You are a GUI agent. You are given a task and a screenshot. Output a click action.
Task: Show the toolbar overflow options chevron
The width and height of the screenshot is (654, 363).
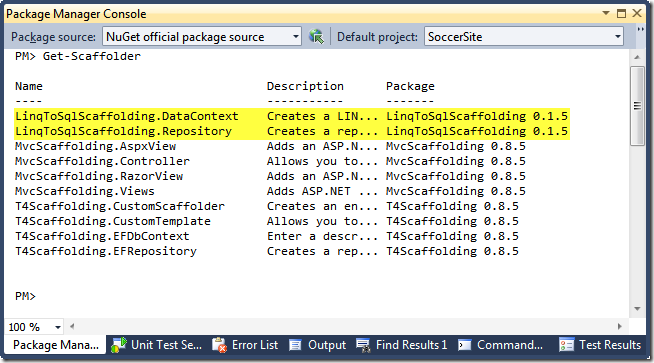(x=641, y=30)
